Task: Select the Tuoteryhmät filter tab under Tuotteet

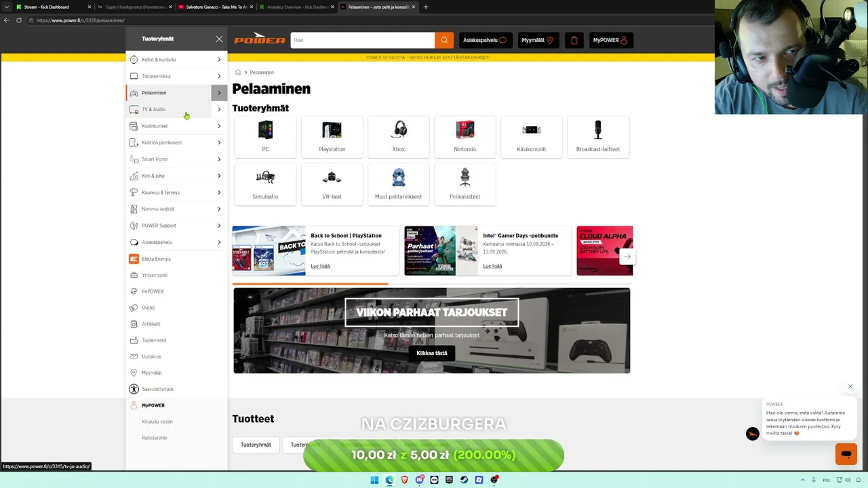Action: click(x=256, y=445)
